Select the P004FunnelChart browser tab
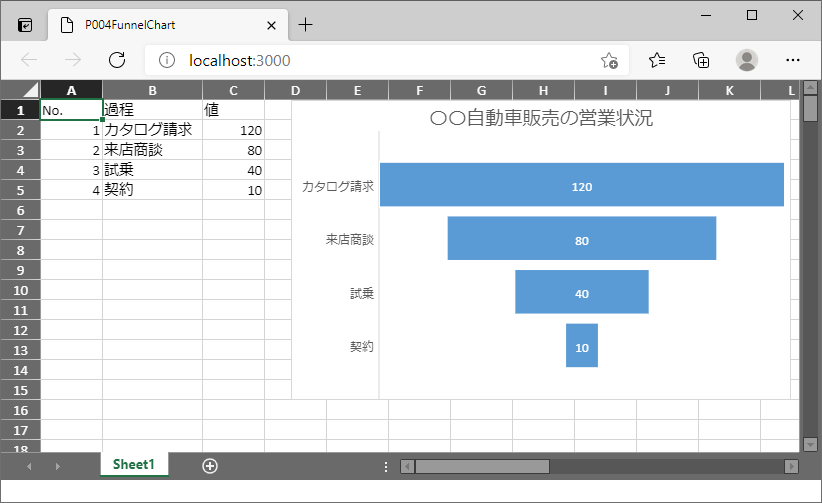The width and height of the screenshot is (822, 503). (168, 25)
